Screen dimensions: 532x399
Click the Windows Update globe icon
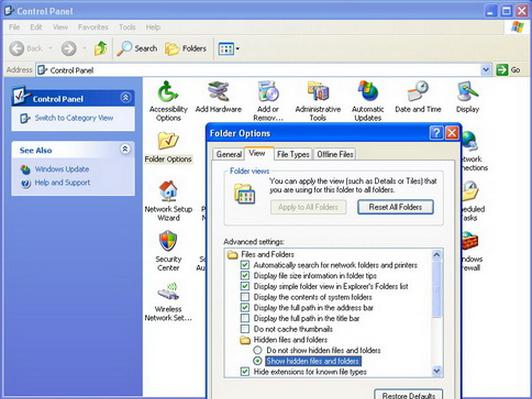[25, 169]
